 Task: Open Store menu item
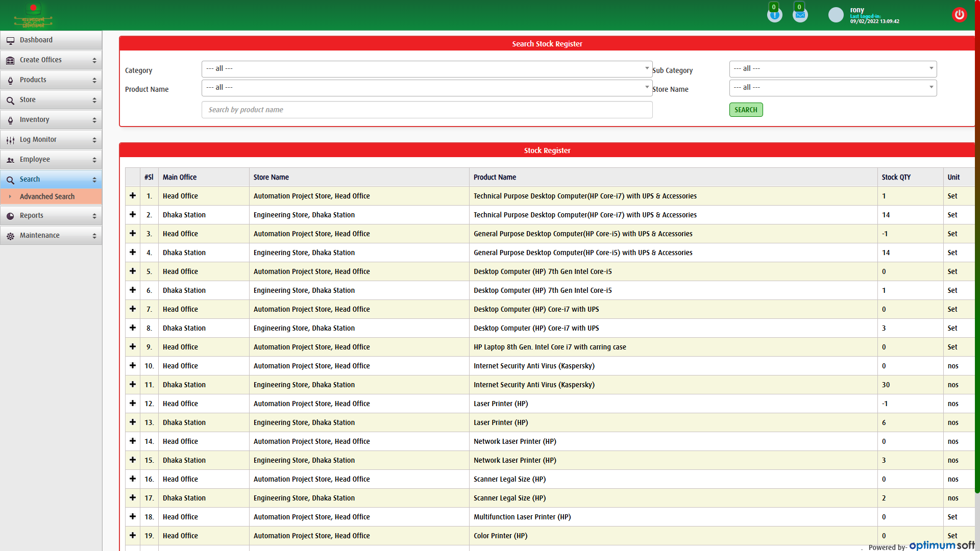click(51, 100)
